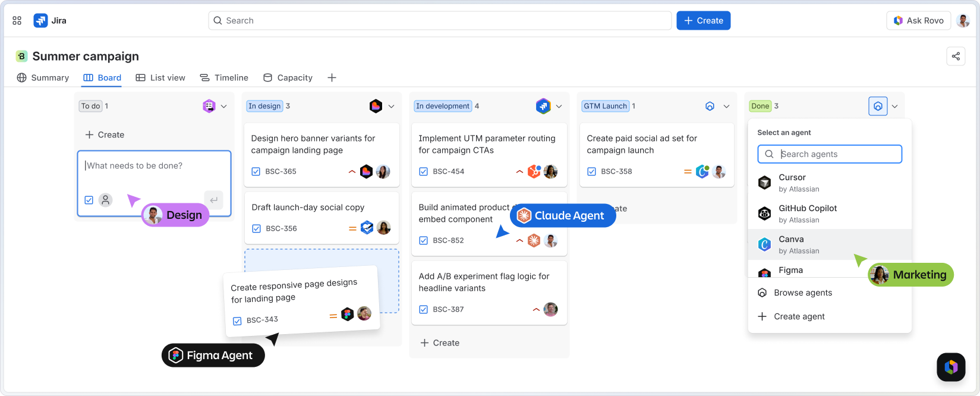The height and width of the screenshot is (396, 980).
Task: Toggle the task checkbox on BSC-343
Action: (x=237, y=321)
